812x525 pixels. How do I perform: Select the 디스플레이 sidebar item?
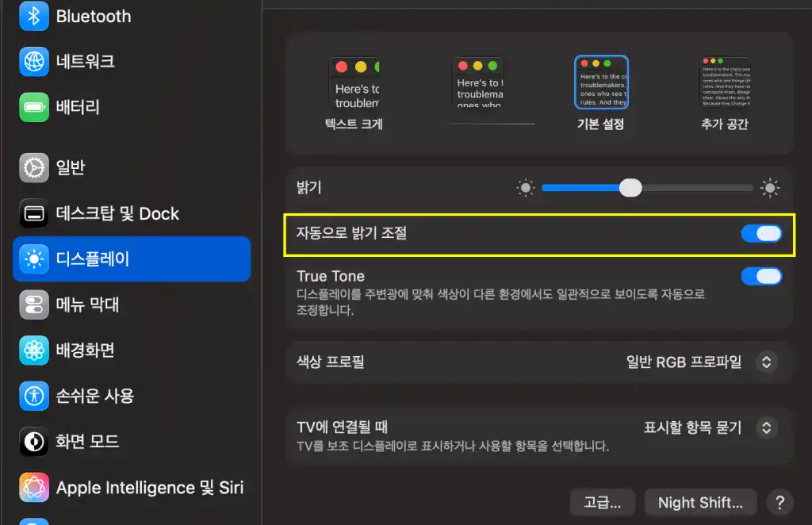[132, 259]
